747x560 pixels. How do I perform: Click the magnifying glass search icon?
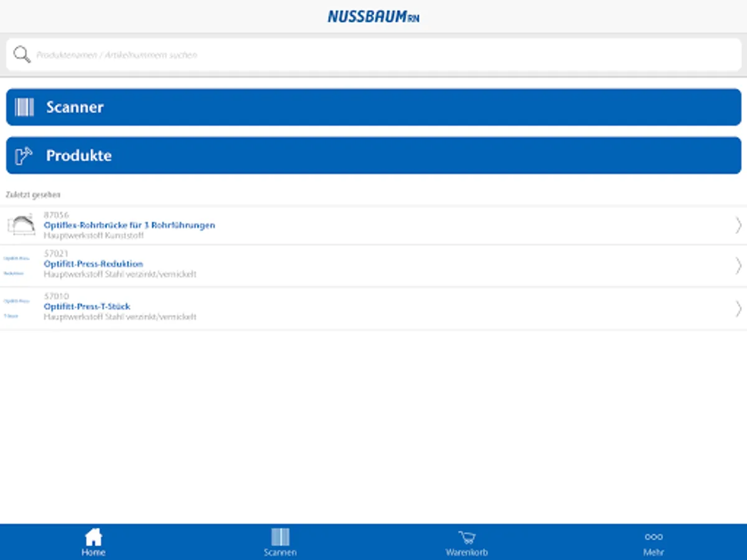pos(22,55)
